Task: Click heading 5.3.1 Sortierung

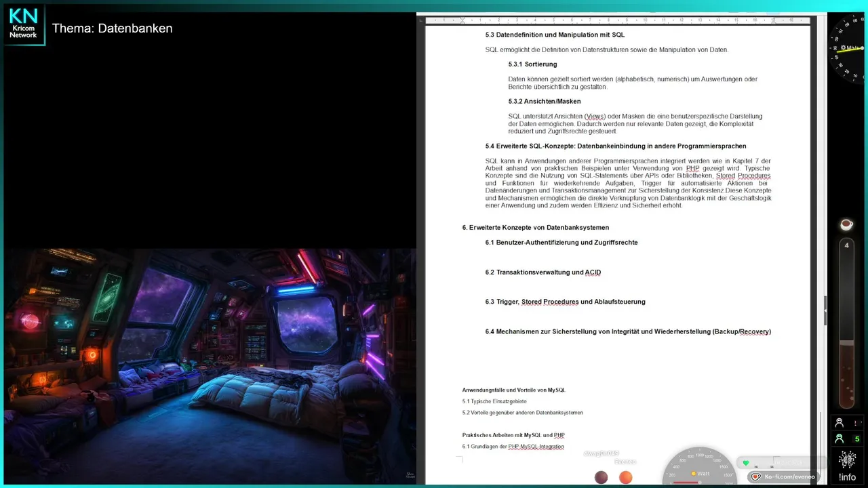Action: click(532, 64)
